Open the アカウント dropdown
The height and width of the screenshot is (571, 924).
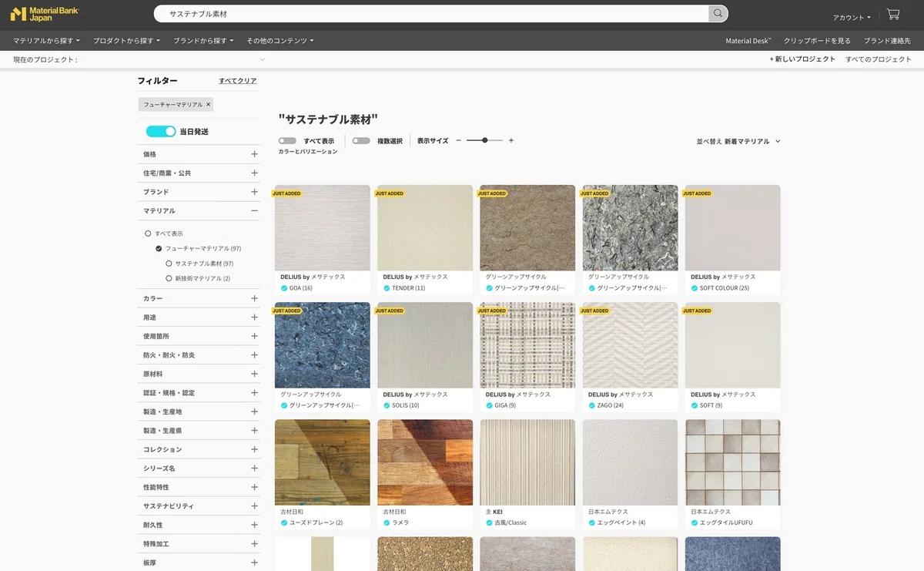852,17
